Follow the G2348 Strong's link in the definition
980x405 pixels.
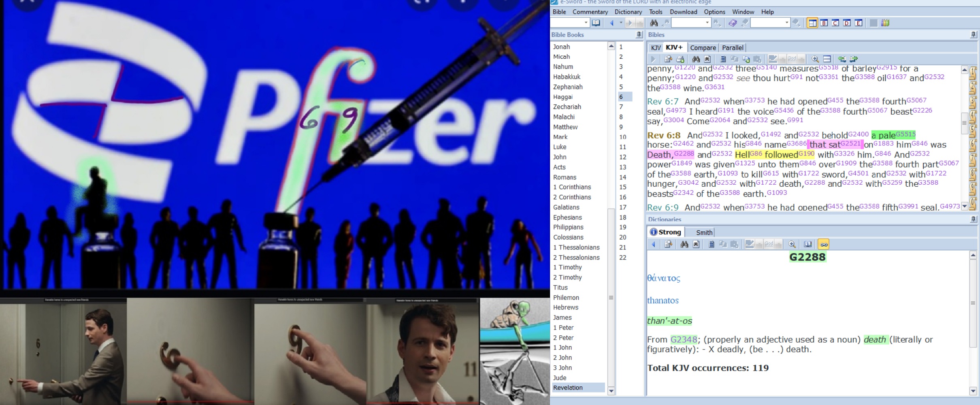click(684, 339)
